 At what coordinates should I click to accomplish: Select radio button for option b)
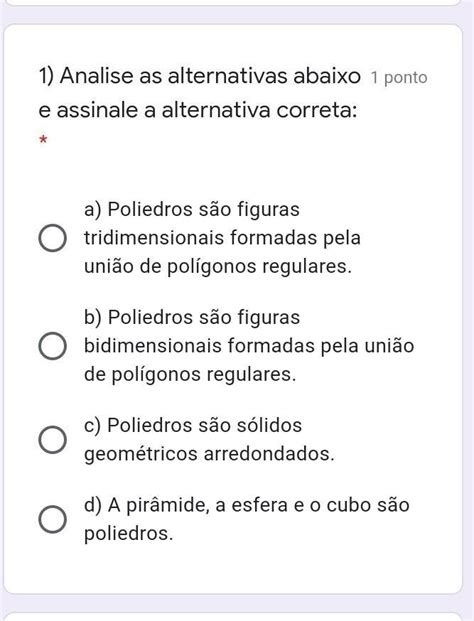[52, 346]
